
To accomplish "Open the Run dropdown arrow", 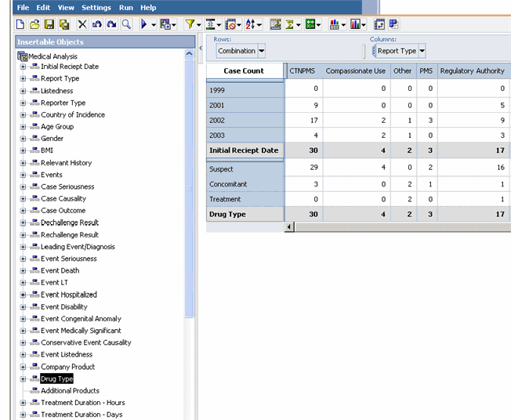I will click(x=154, y=24).
